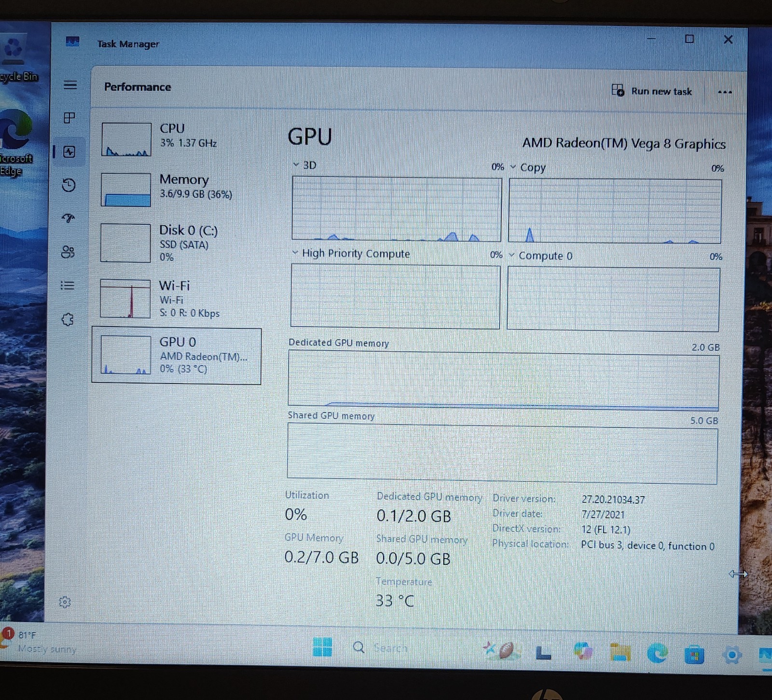Click the PCI bus 3 physical location text
Viewport: 772px width, 700px height.
(648, 546)
